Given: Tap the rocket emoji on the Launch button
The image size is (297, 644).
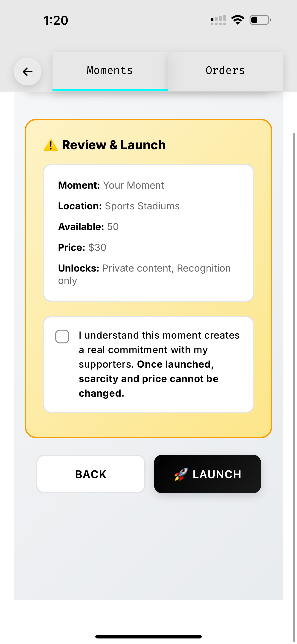Looking at the screenshot, I should pos(181,474).
